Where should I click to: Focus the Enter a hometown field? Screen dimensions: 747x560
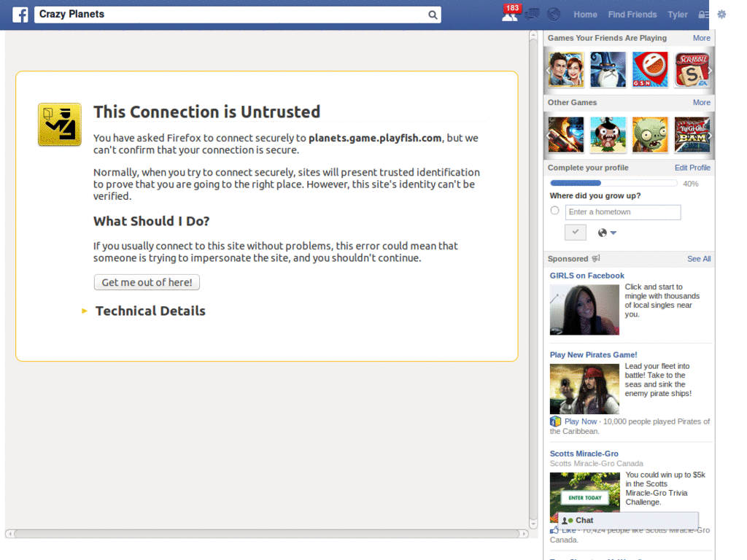click(x=623, y=212)
